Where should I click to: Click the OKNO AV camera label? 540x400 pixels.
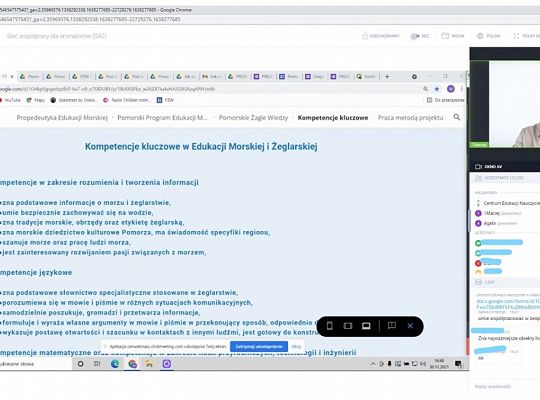click(489, 167)
